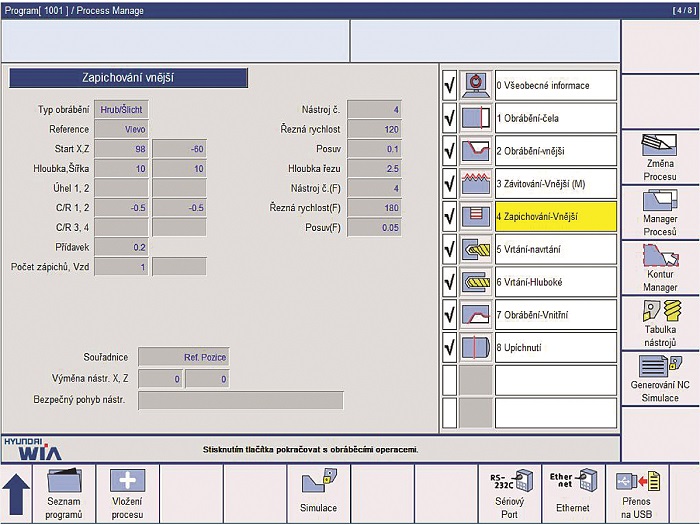The image size is (700, 525).
Task: Click the Všeobecné informace process icon
Action: 476,85
